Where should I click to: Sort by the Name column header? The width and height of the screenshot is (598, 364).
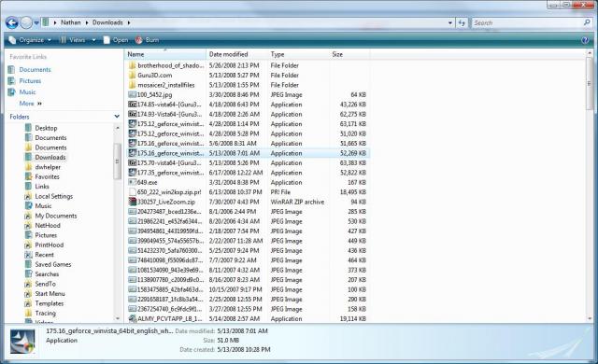click(165, 54)
